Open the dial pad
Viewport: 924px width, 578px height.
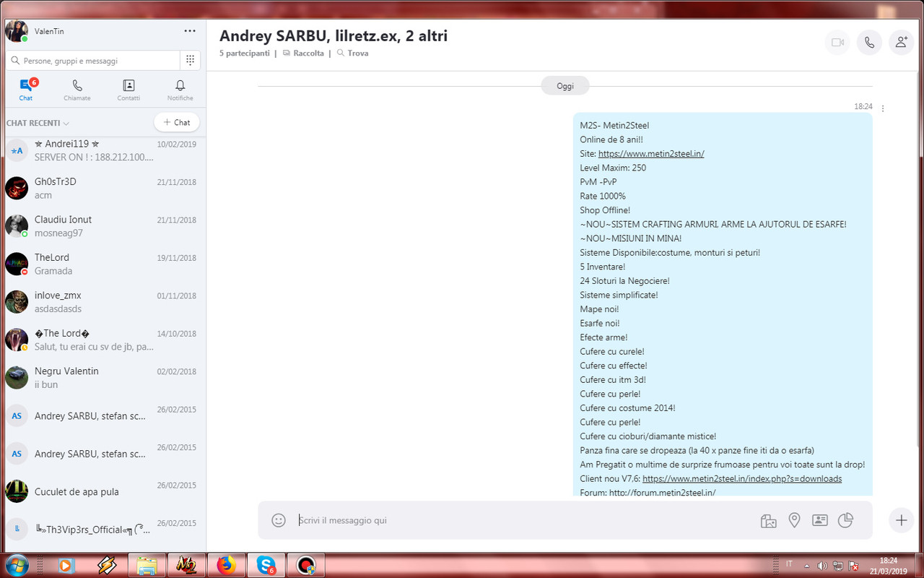click(x=190, y=61)
